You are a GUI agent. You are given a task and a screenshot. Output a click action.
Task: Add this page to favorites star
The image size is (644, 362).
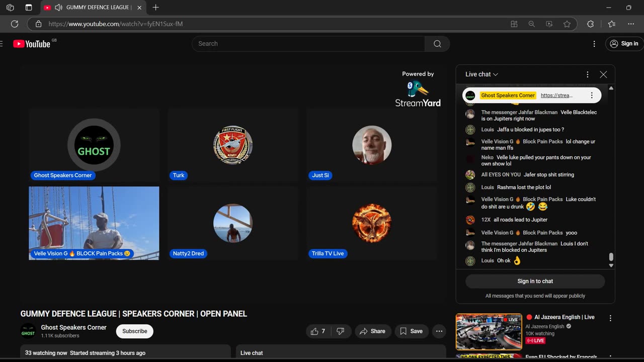point(567,24)
